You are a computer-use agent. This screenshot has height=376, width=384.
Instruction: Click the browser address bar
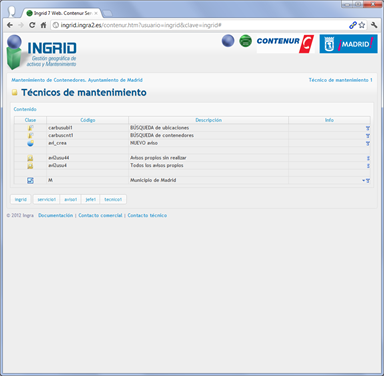click(200, 25)
